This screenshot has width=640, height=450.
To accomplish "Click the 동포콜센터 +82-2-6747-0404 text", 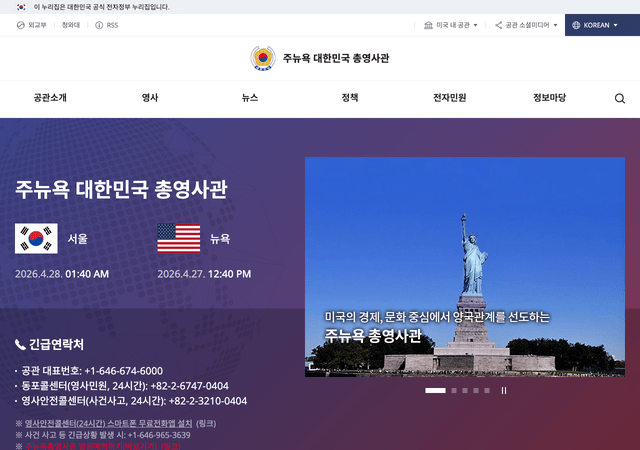I will (125, 386).
